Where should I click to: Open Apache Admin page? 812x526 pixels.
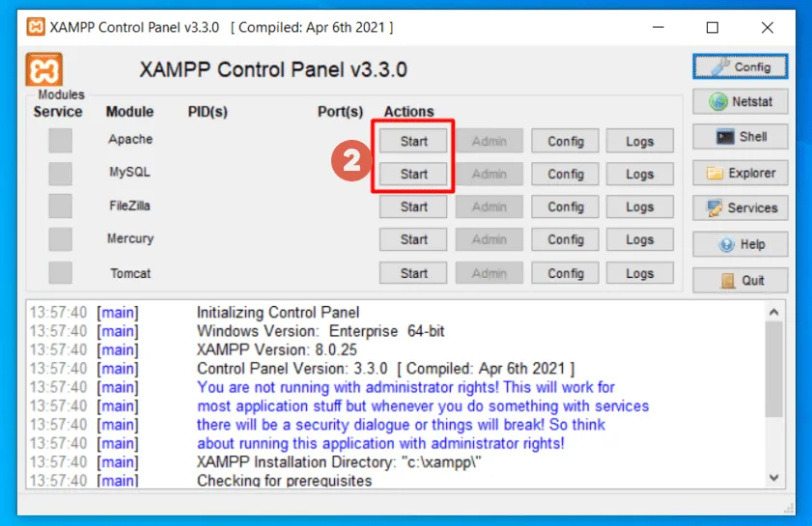point(490,141)
